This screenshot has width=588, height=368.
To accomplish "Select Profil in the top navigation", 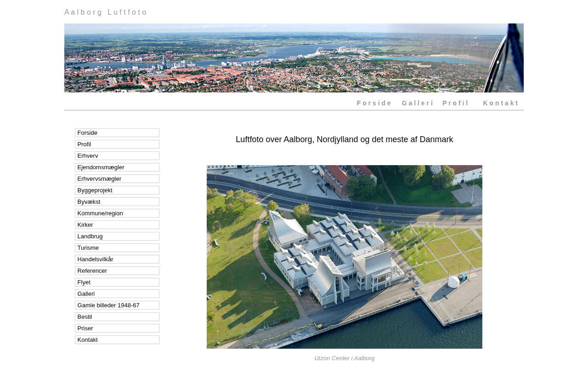I will tap(455, 103).
